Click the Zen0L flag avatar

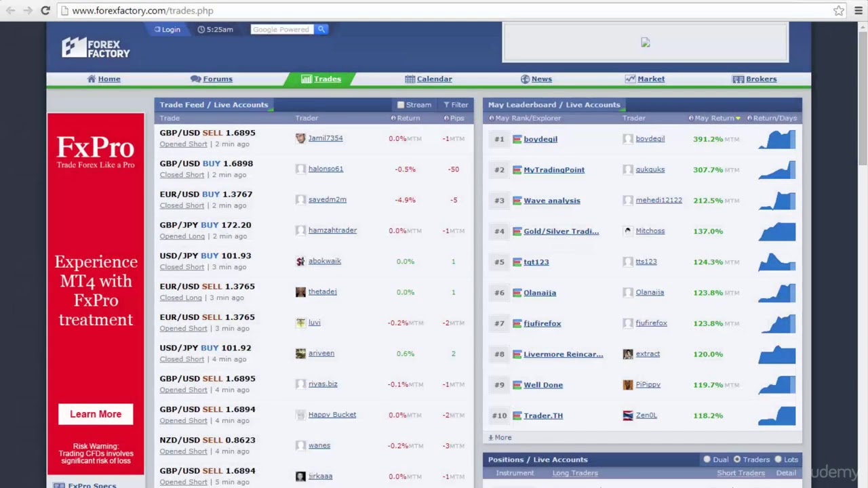[x=627, y=415]
